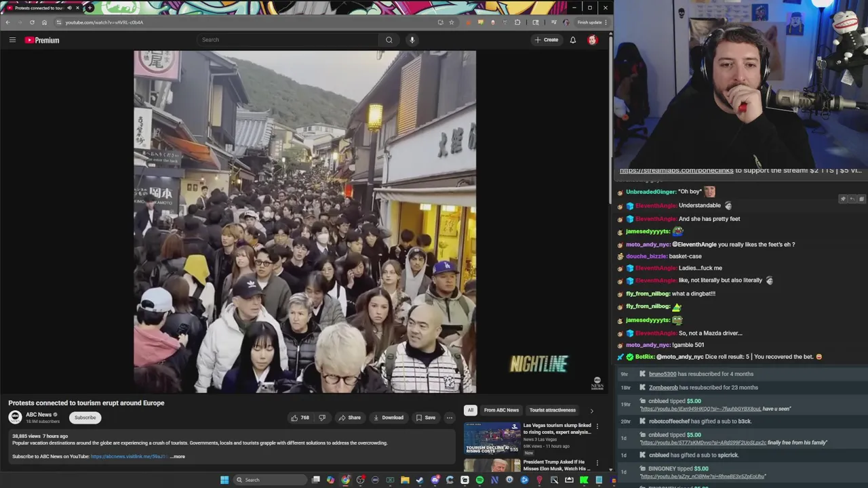The width and height of the screenshot is (868, 488).
Task: Click the Finish update button
Action: click(x=591, y=22)
